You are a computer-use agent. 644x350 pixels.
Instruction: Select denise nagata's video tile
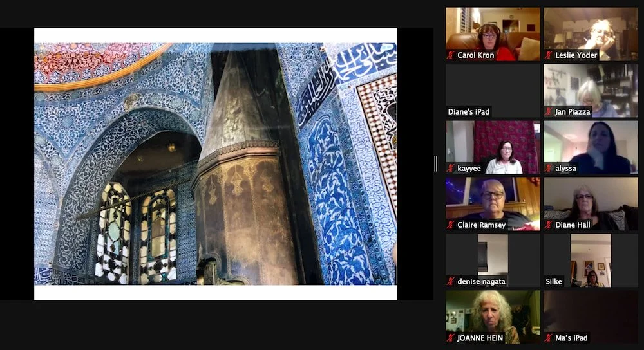point(493,261)
